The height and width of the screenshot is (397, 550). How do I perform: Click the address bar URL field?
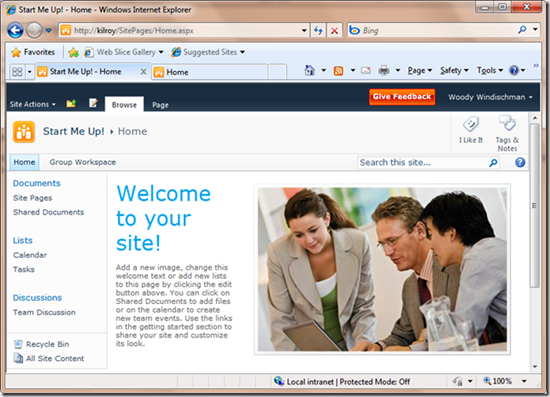(180, 31)
